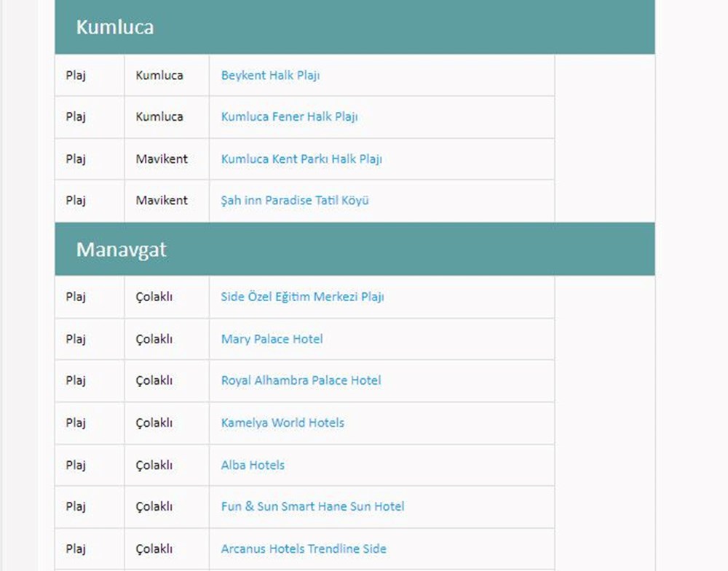Click the Plaj cell in the Alba Hotels row
The width and height of the screenshot is (728, 571).
pyautogui.click(x=76, y=466)
